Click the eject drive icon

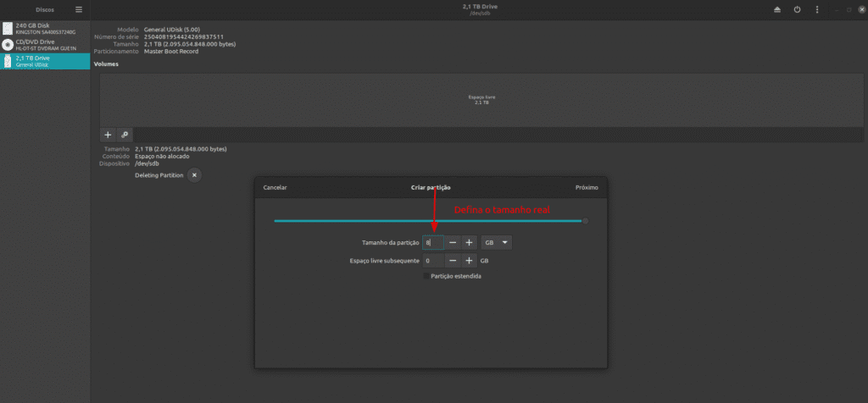coord(777,9)
